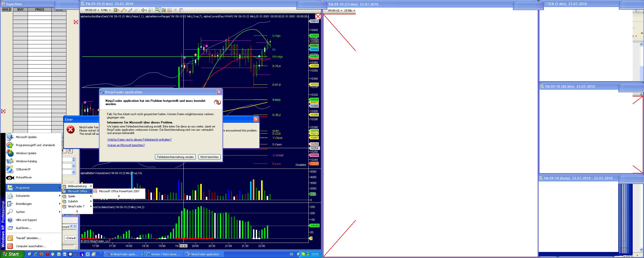
Task: Show more quick launch icons chevron
Action: [x=101, y=253]
